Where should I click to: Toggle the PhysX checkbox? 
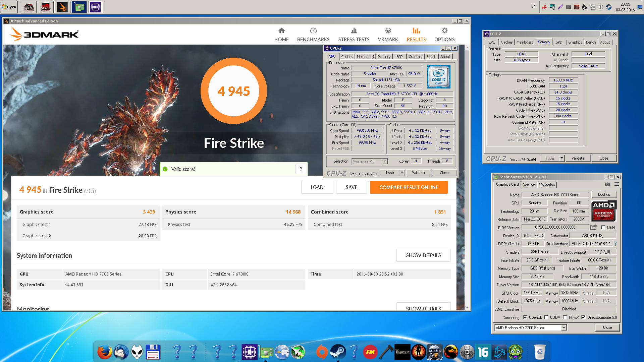565,317
